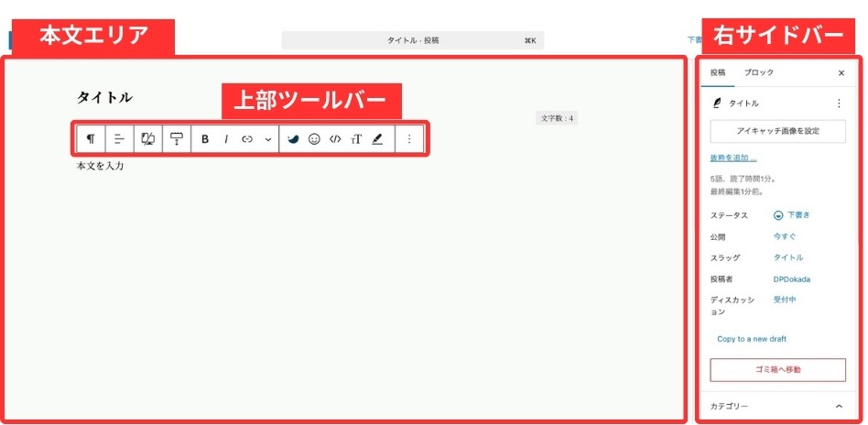Screen dimensions: 868x425
Task: Toggle bold formatting
Action: pos(205,139)
